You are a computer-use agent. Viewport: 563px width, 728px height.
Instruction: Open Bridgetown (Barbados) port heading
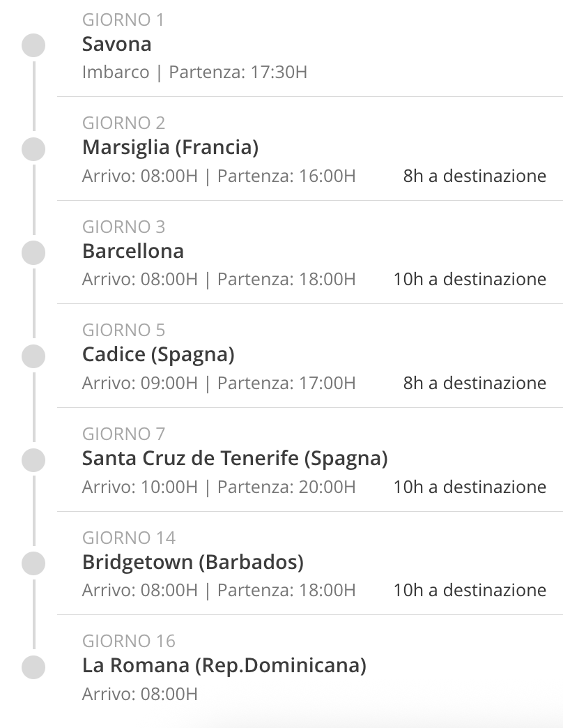193,562
